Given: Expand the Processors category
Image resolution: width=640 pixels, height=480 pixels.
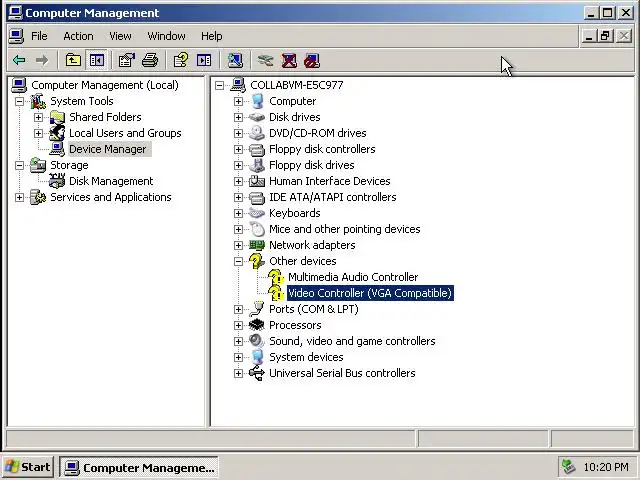Looking at the screenshot, I should pos(238,325).
